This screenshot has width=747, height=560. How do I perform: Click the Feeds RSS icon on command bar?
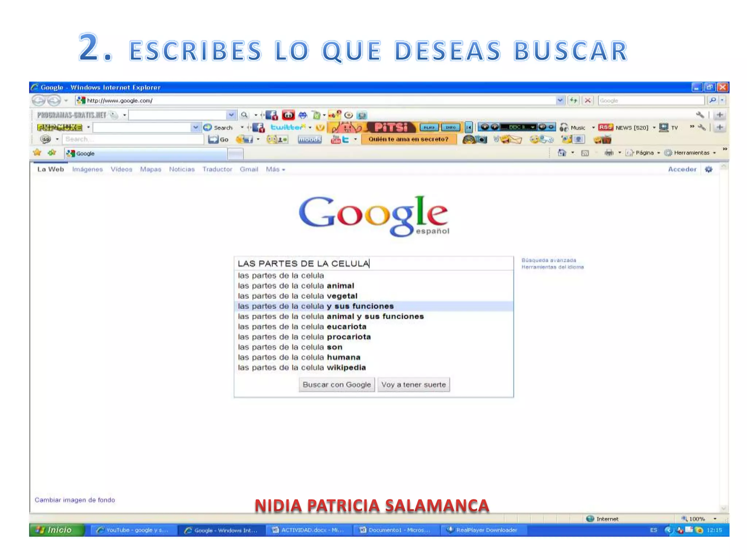(585, 153)
